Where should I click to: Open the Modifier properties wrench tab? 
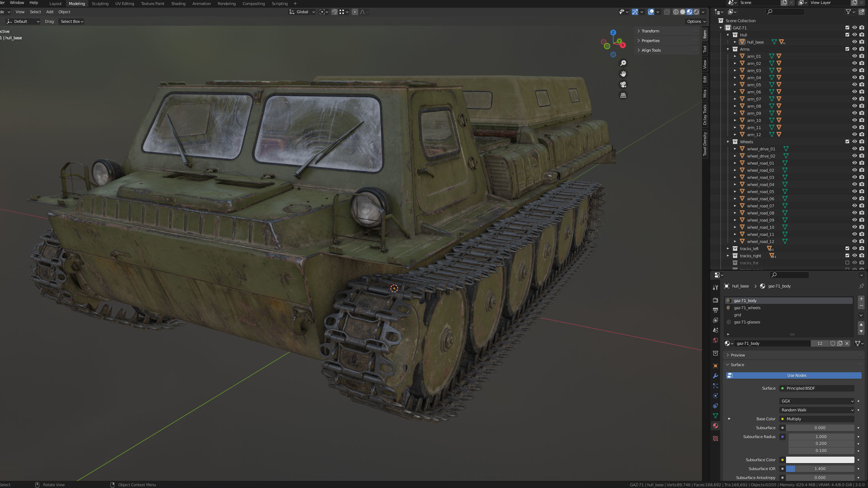coord(715,376)
